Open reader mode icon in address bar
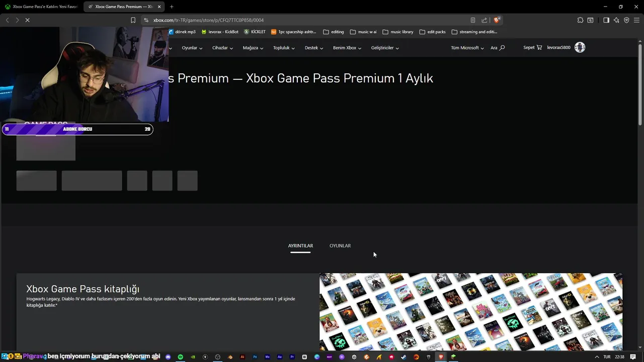Image resolution: width=644 pixels, height=362 pixels. (473, 20)
